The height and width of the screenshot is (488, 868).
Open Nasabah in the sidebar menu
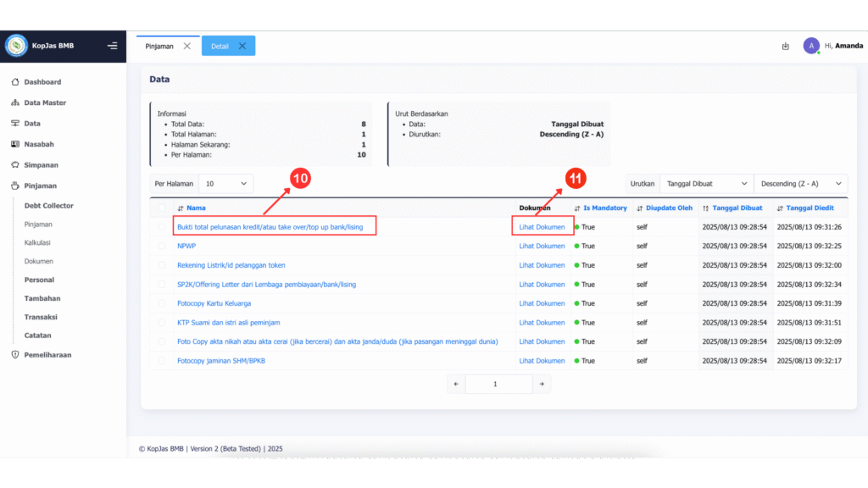pos(39,144)
